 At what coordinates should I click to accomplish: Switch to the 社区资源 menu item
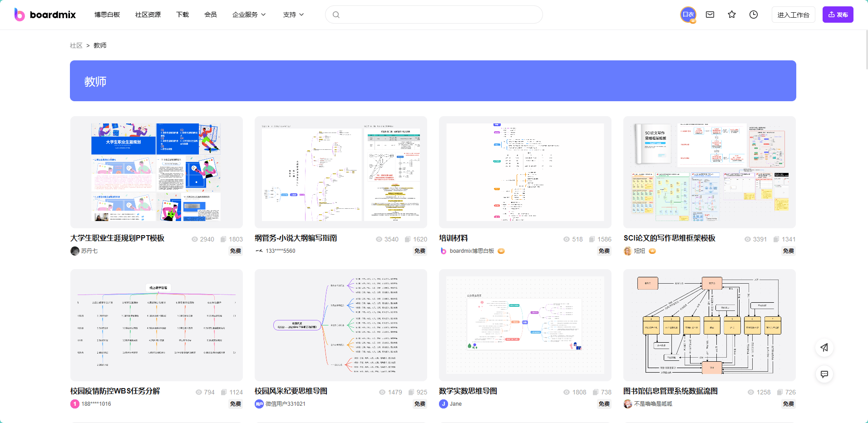click(148, 14)
